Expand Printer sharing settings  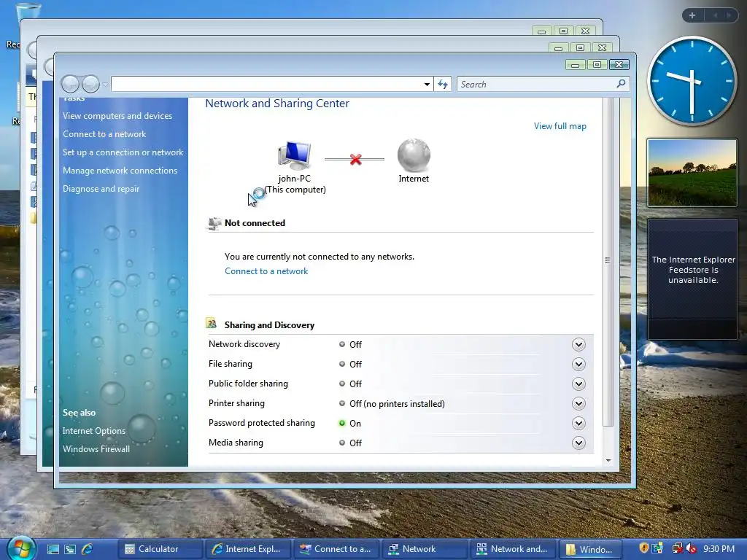point(578,404)
